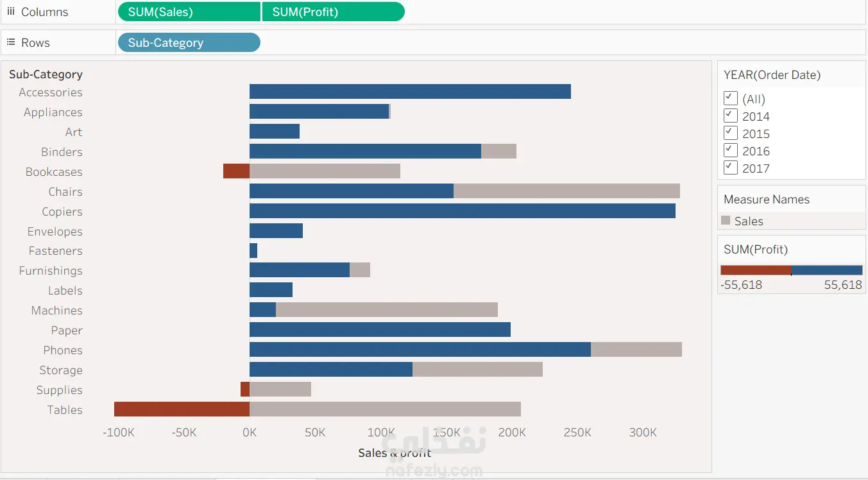Click the 55,618 maximum legend value
This screenshot has height=480, width=868.
tap(843, 285)
